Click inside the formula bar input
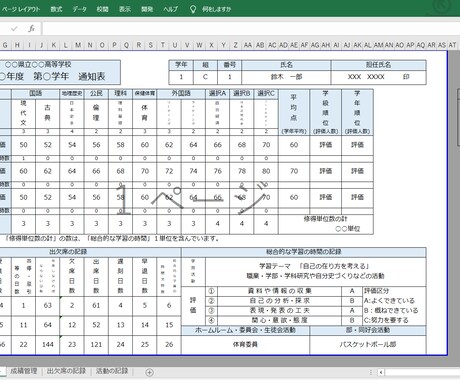 coord(250,29)
